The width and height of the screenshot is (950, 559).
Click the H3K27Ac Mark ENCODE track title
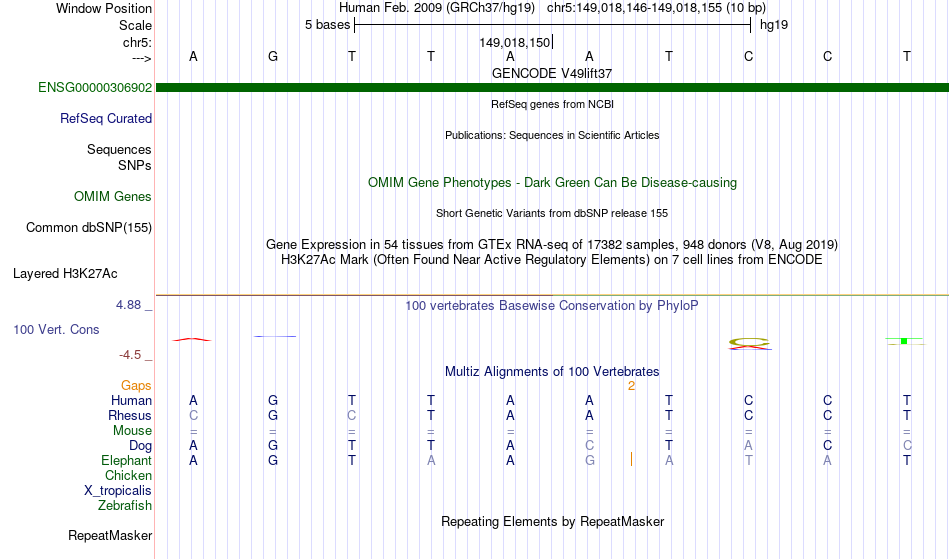click(552, 260)
